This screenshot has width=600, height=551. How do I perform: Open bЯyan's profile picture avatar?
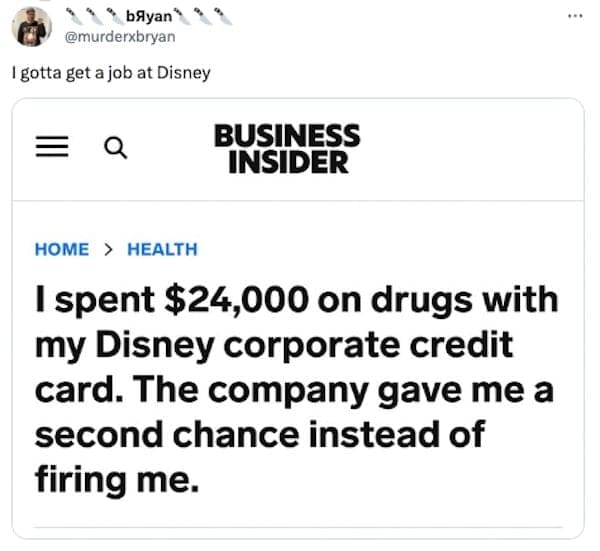31,26
